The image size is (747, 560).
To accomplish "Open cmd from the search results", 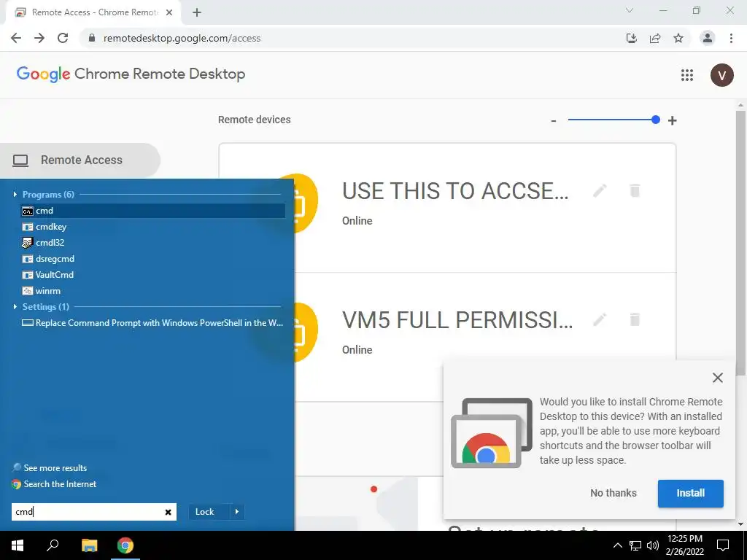I will (152, 211).
